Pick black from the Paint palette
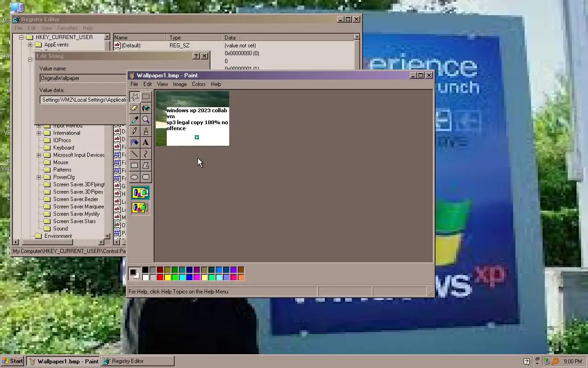This screenshot has height=368, width=588. pos(146,270)
